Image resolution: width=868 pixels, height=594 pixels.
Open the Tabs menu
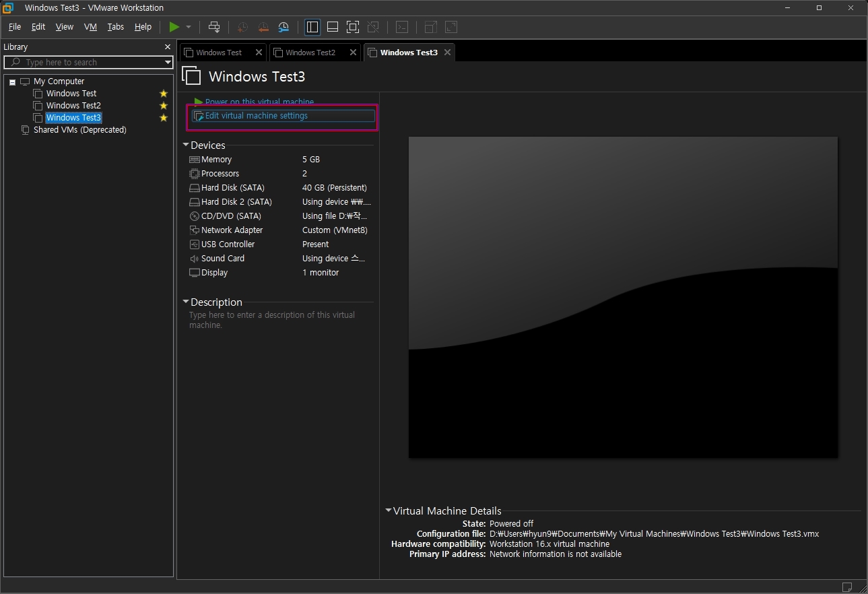pos(116,27)
